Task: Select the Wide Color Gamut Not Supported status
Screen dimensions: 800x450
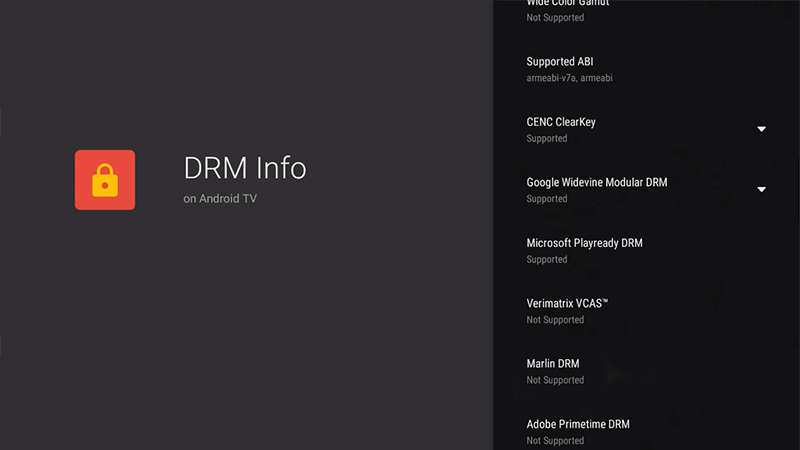Action: click(555, 17)
